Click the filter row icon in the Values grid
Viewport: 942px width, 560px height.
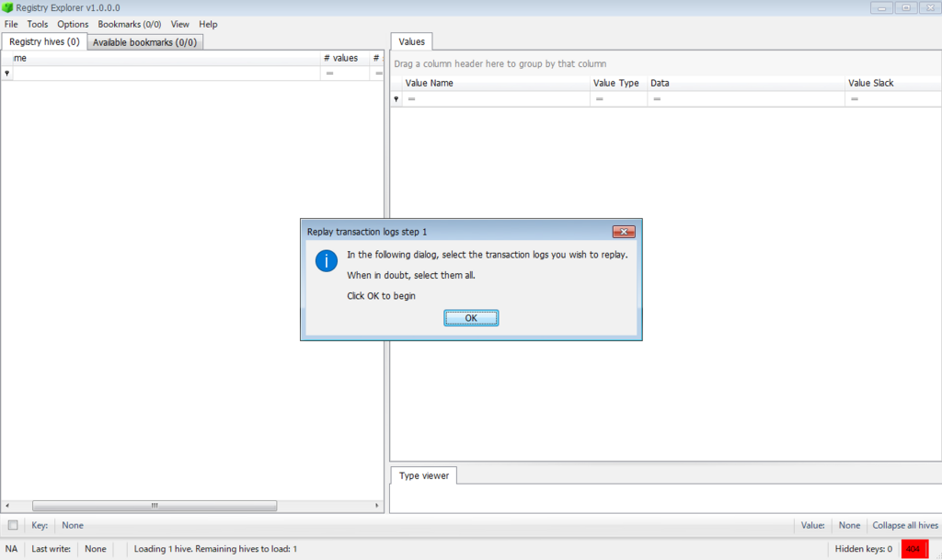click(x=396, y=99)
